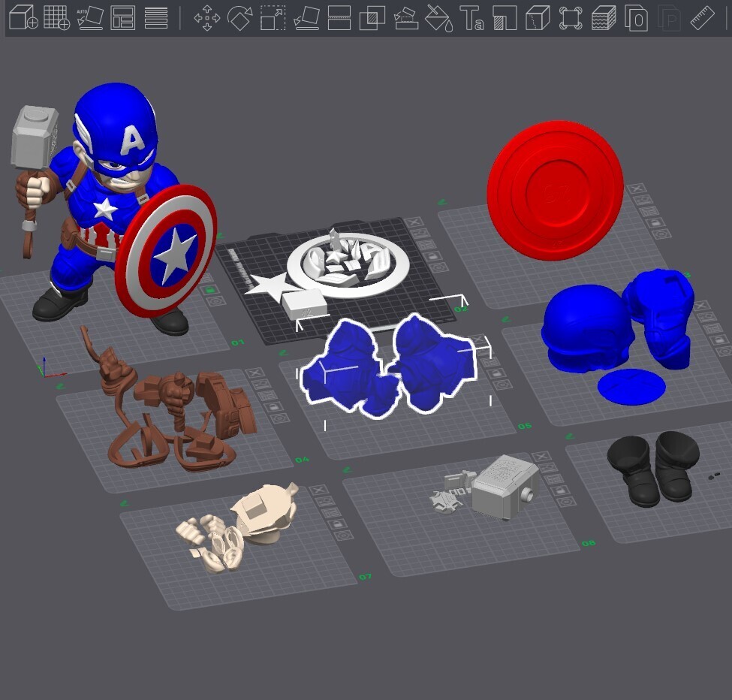Open settings for the red shield plate

tap(662, 234)
